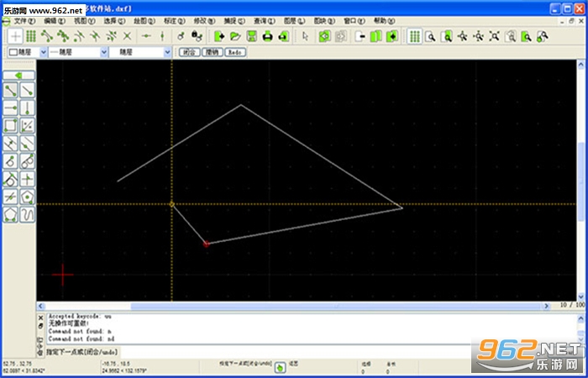This screenshot has height=378, width=588.
Task: Open the 修改 (Modify) menu
Action: (x=205, y=21)
